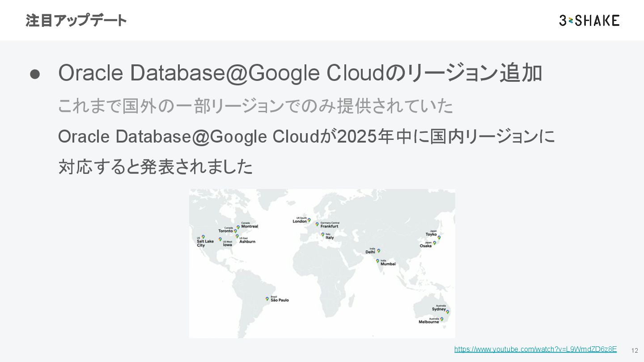Click the 'Salt Lake City' label on map

pos(205,243)
